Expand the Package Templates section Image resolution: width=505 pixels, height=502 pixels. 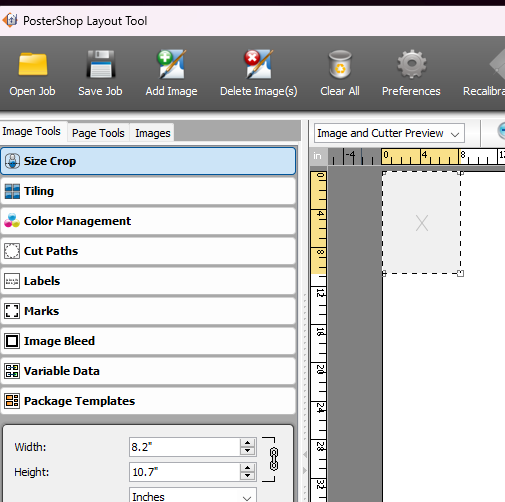(x=148, y=401)
